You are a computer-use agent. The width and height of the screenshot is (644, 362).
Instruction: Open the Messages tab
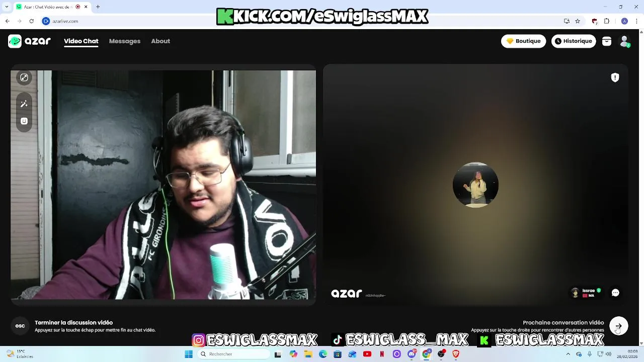(125, 41)
